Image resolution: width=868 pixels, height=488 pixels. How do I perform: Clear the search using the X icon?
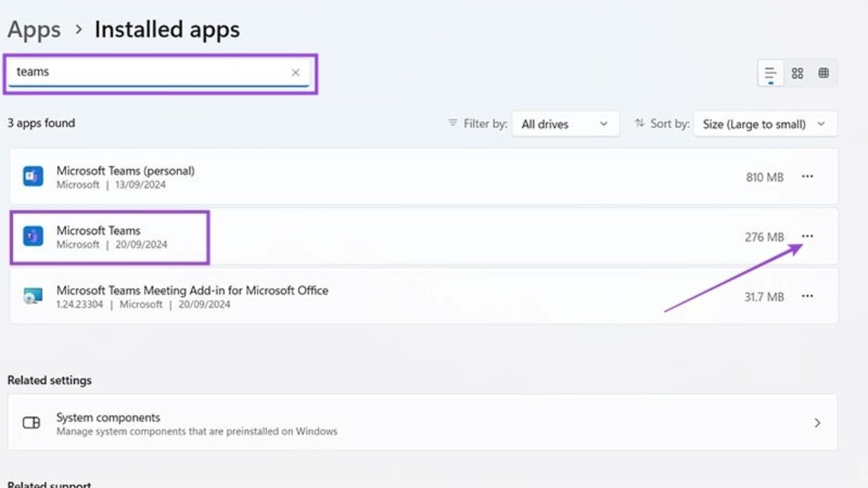pyautogui.click(x=296, y=72)
